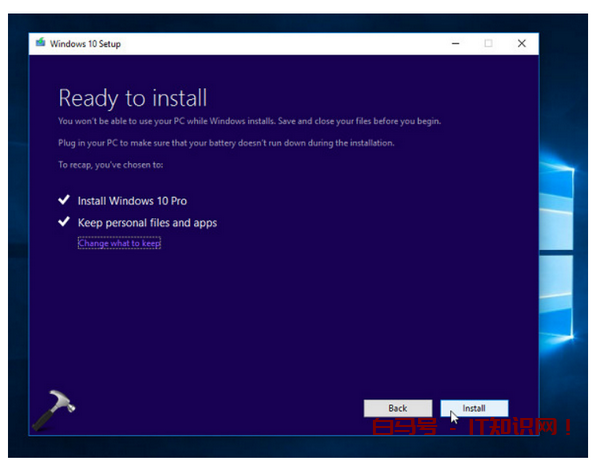Click the "To recap, you've chosen to:" line
600x465 pixels.
[109, 164]
